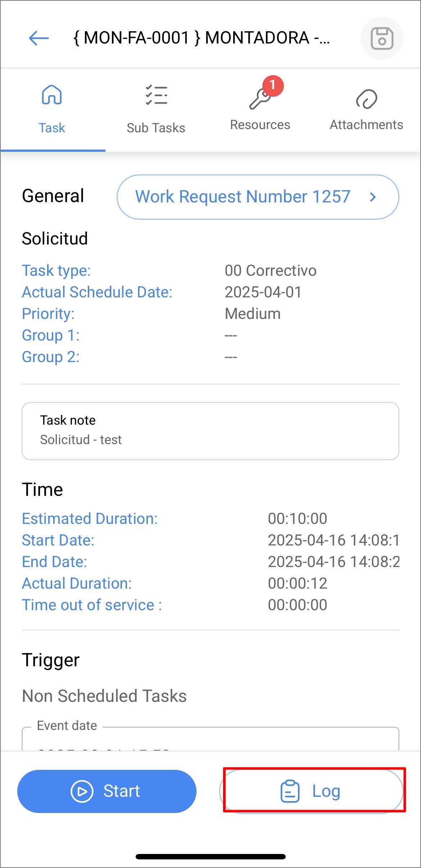Switch to the Sub Tasks tab label
Viewport: 421px width, 868px height.
156,128
